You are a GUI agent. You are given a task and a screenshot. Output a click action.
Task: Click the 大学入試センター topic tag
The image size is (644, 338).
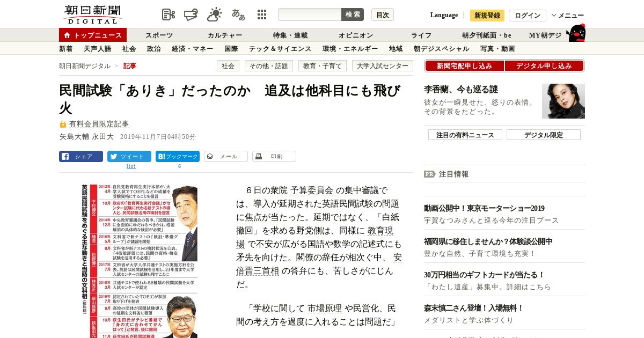(x=383, y=66)
